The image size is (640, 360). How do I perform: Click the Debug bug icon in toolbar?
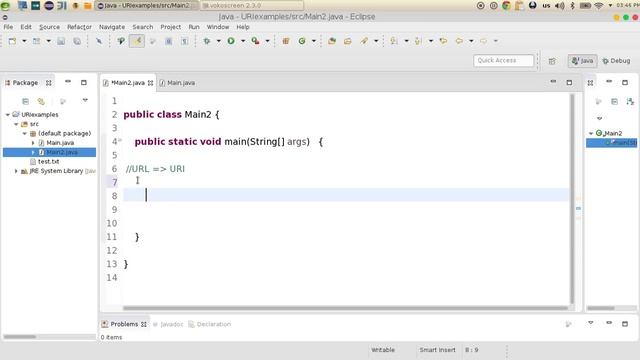[207, 41]
